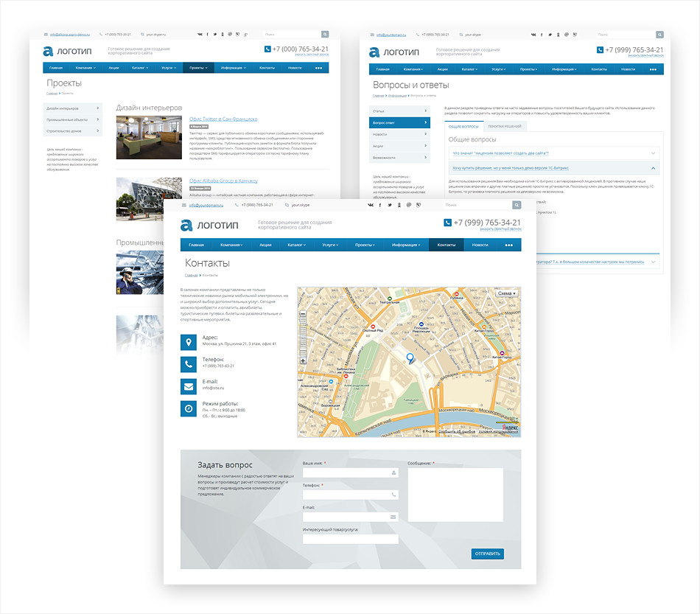700x614 pixels.
Task: Click the Ваше имя input field
Action: (x=350, y=472)
